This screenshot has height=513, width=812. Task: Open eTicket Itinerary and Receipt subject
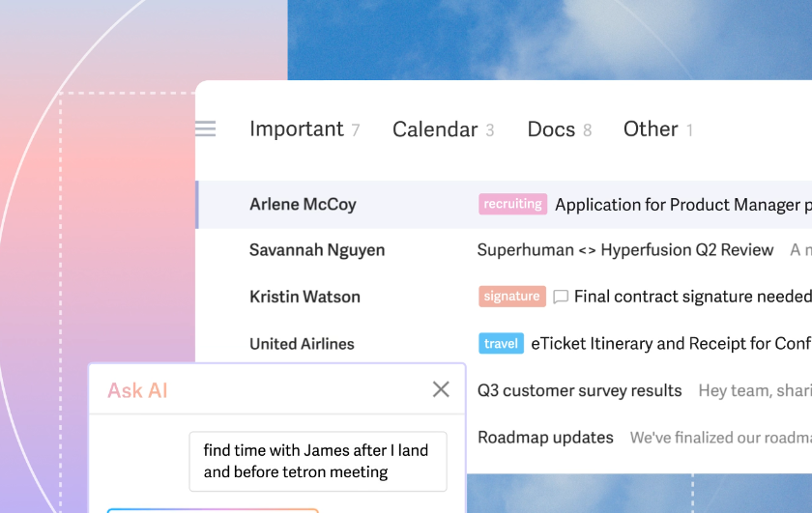[x=671, y=344]
